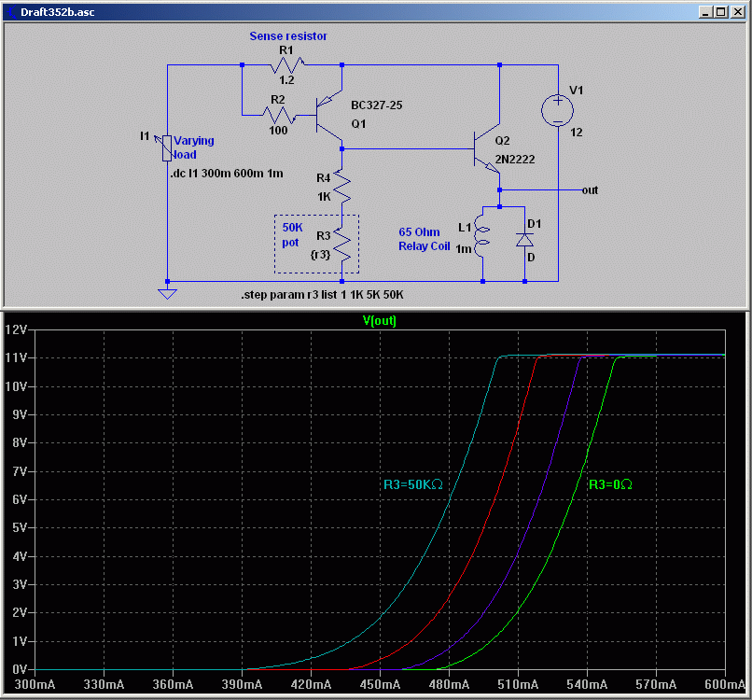Screen dimensions: 752x700
Task: Click the '65 Ohm Relay Coil' comment
Action: tap(424, 239)
